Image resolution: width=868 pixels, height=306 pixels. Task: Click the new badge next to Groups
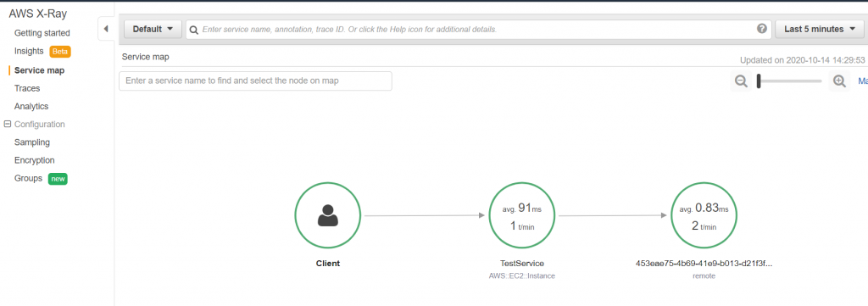[x=58, y=180]
